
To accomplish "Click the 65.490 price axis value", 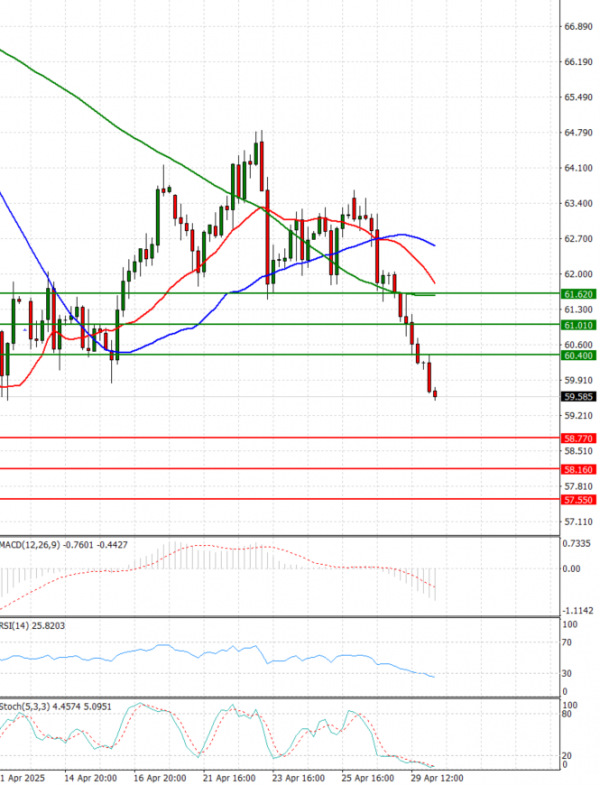I will 578,97.
